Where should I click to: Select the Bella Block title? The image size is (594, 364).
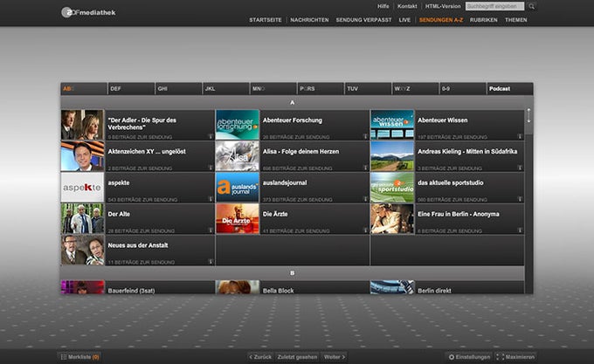(x=278, y=291)
